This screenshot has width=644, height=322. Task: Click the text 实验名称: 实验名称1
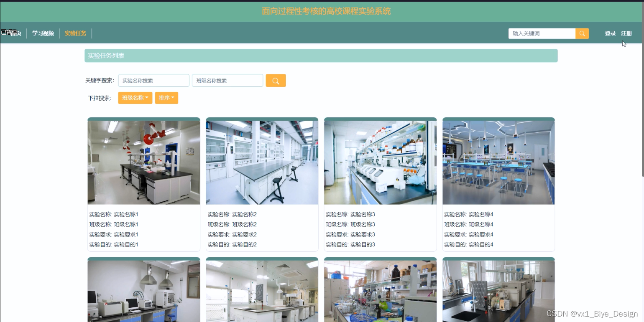tap(114, 215)
